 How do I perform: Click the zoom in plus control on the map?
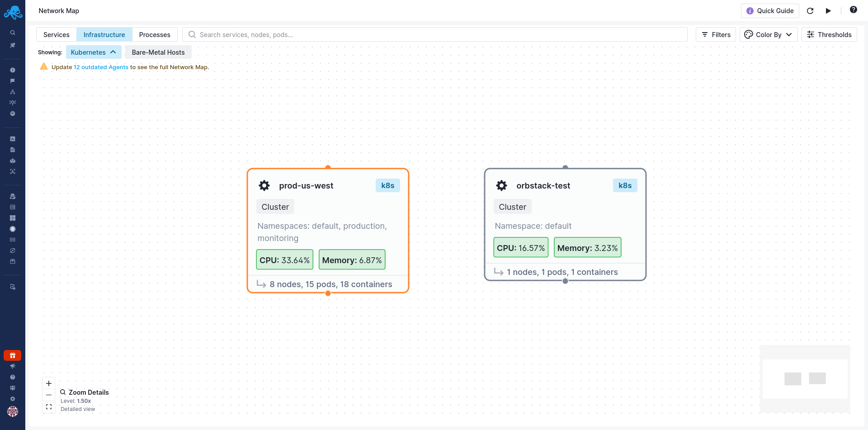coord(48,383)
